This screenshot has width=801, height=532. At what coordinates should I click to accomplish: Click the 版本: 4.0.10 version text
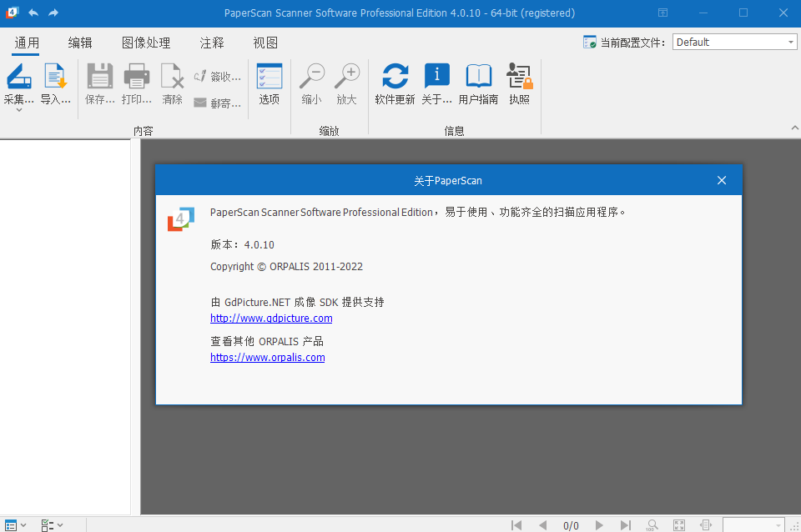coord(242,244)
